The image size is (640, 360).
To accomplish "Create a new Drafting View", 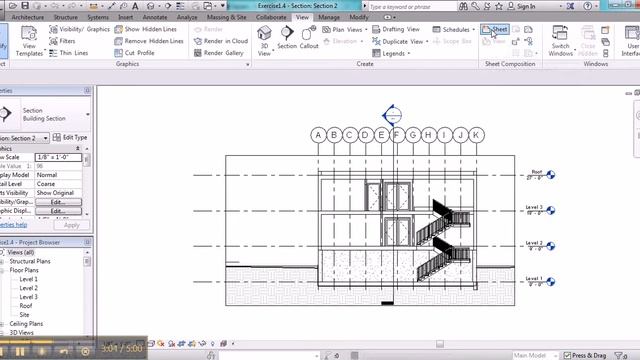I will click(x=396, y=29).
